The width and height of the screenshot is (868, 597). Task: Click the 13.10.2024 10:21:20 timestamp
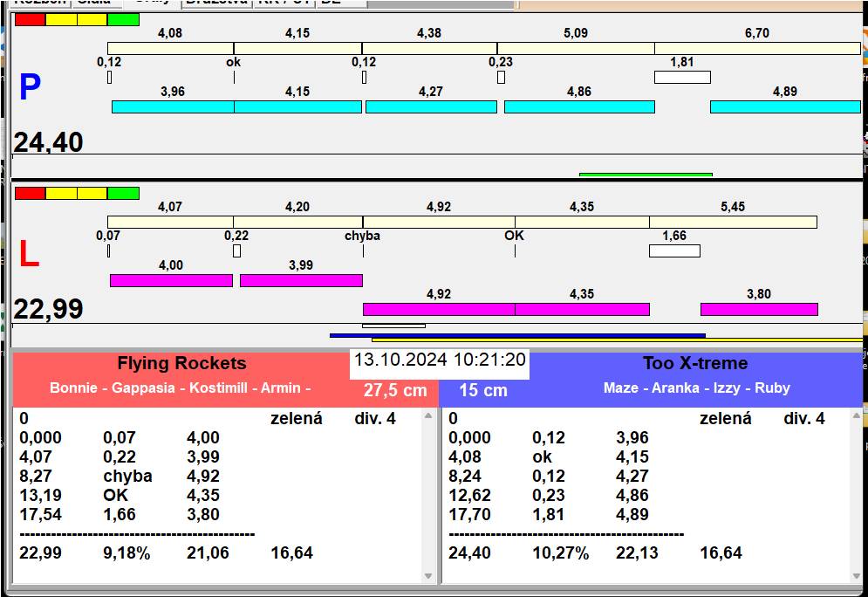click(440, 360)
